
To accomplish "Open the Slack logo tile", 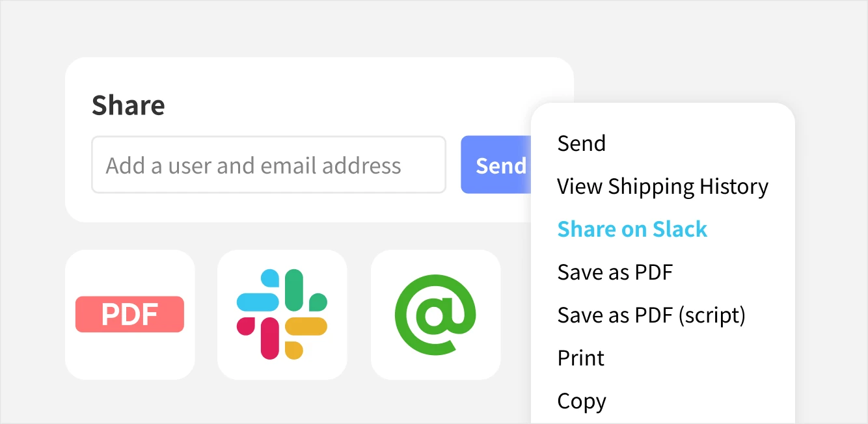I will (282, 315).
